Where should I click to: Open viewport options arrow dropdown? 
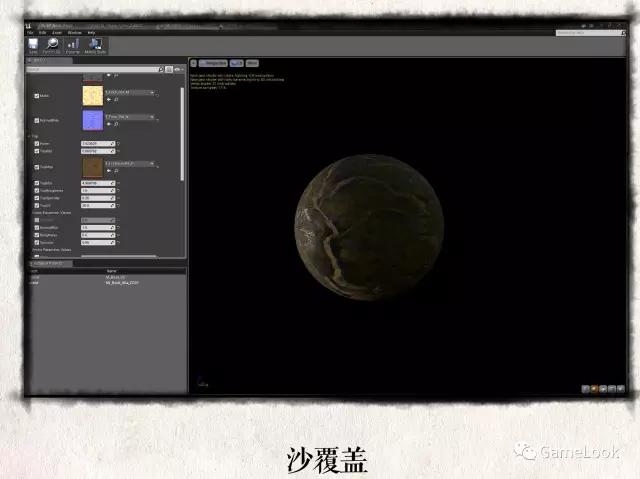[x=193, y=63]
